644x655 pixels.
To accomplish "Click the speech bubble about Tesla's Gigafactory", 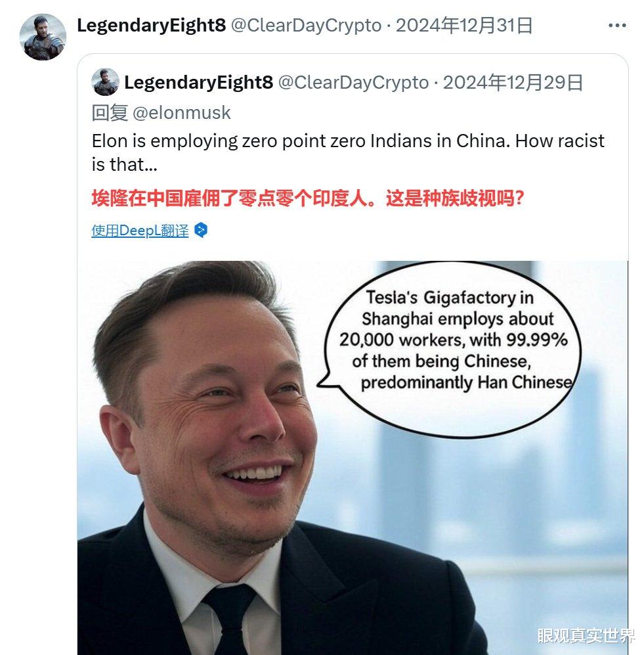I will point(450,350).
